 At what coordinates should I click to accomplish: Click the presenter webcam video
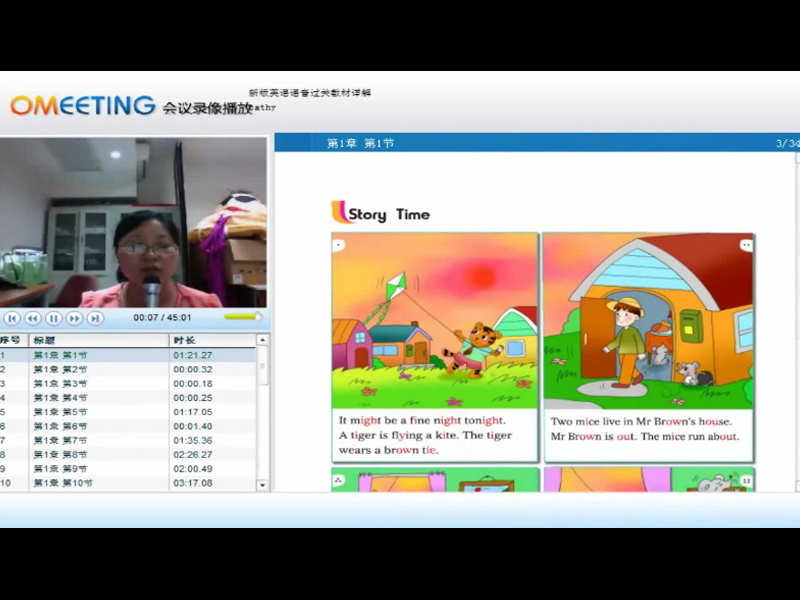134,222
